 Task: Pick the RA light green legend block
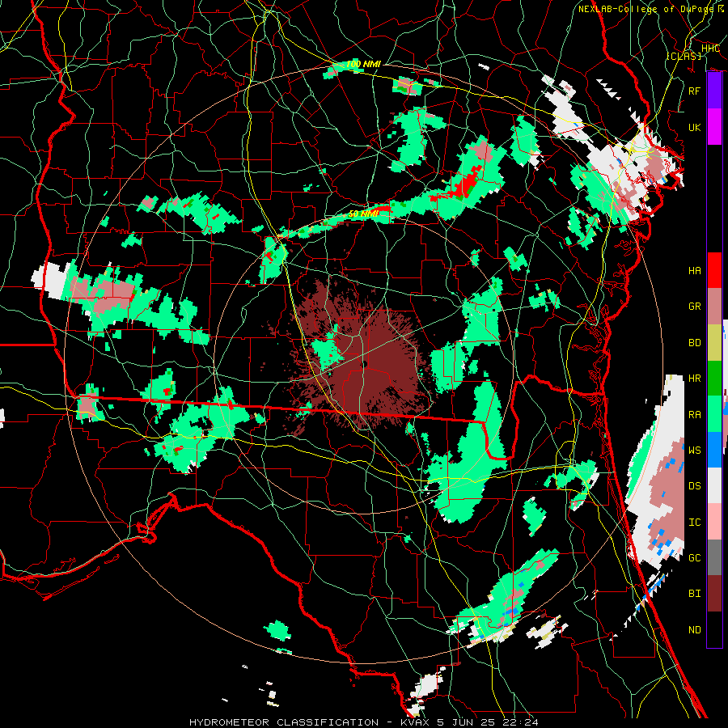coord(714,414)
